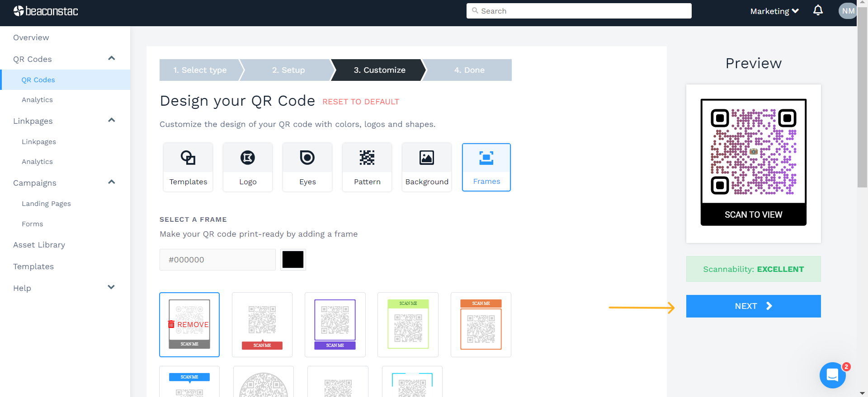Select the orange top-label frame thumbnail

481,325
